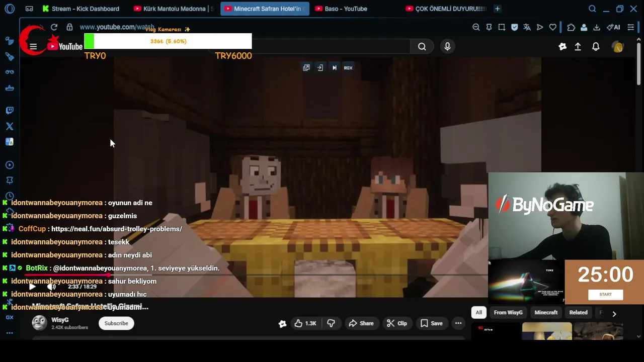Add page to bookmarks with heart icon
This screenshot has height=362, width=644.
[553, 27]
